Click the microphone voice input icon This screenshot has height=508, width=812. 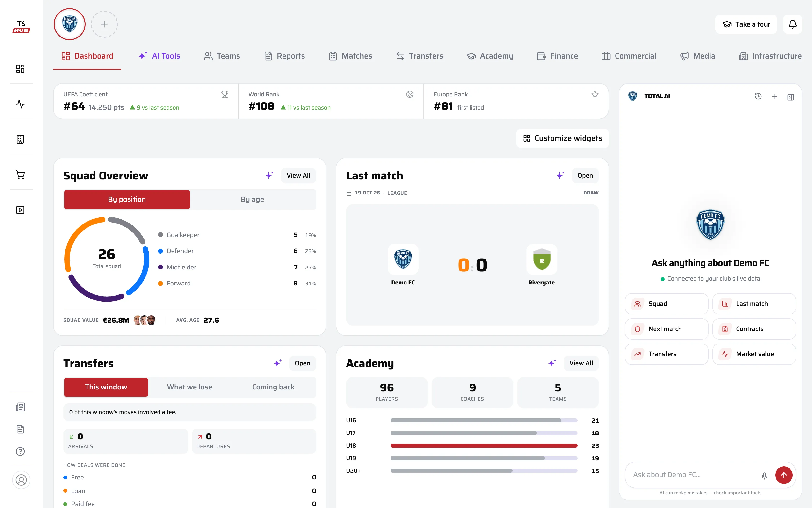(x=764, y=475)
